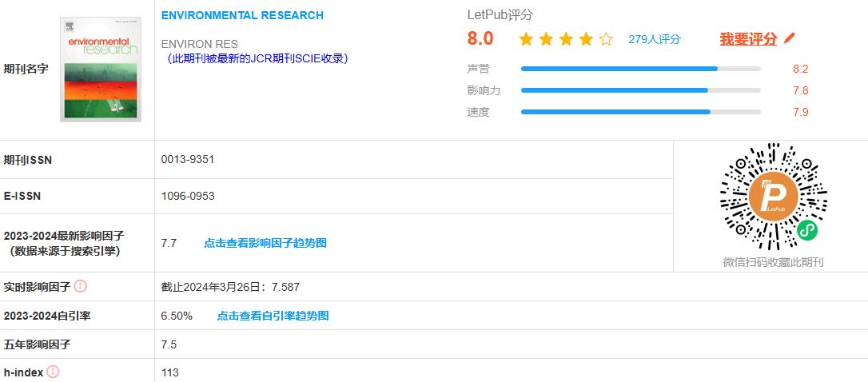The image size is (868, 382).
Task: Click the self-citation rate 6.50%
Action: pyautogui.click(x=177, y=316)
